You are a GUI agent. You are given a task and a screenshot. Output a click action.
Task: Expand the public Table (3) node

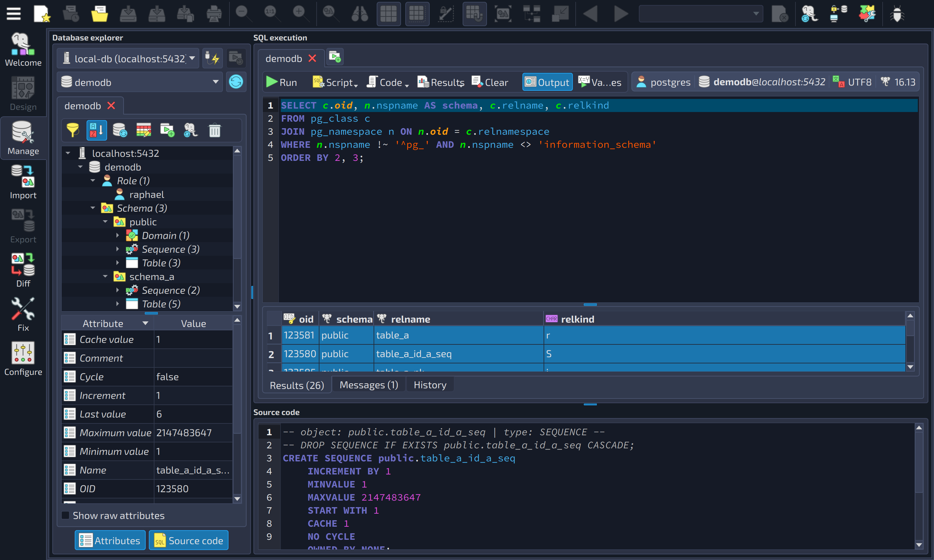coord(117,263)
